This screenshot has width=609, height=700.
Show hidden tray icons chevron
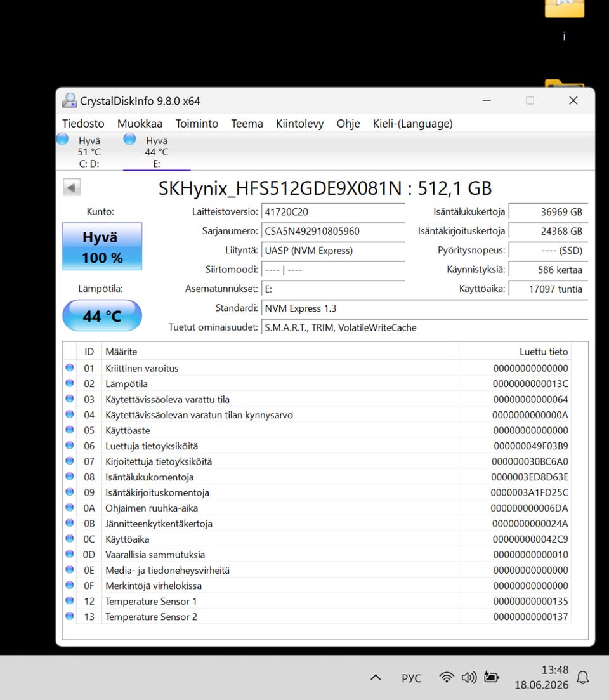pyautogui.click(x=376, y=678)
